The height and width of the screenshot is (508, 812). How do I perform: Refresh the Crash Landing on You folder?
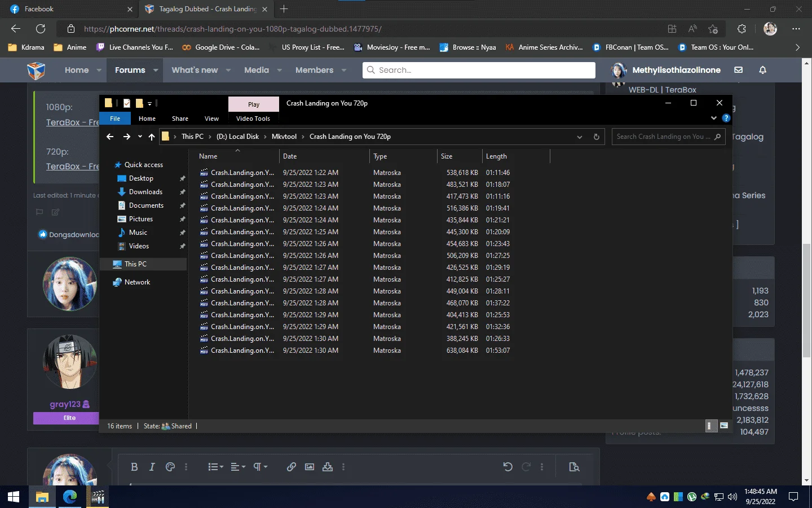click(x=596, y=137)
